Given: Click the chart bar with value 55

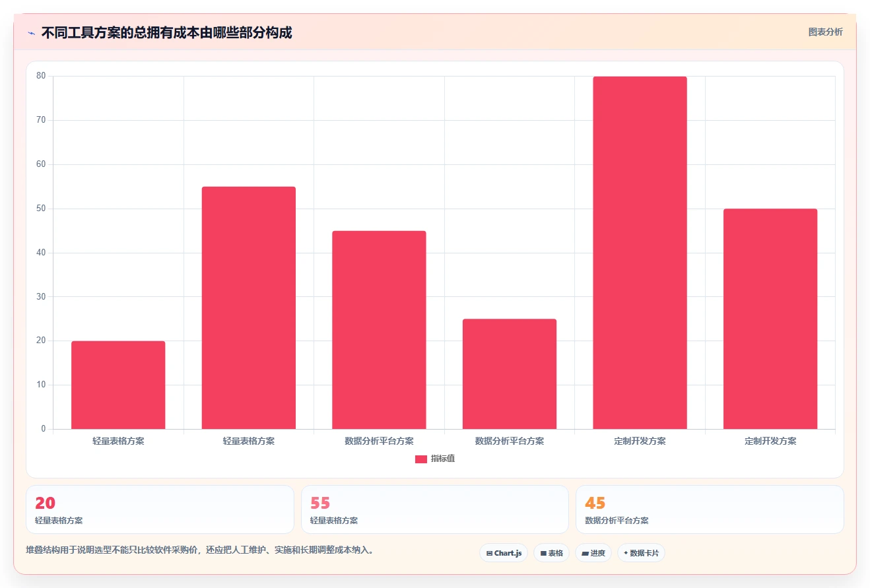Looking at the screenshot, I should pos(249,308).
